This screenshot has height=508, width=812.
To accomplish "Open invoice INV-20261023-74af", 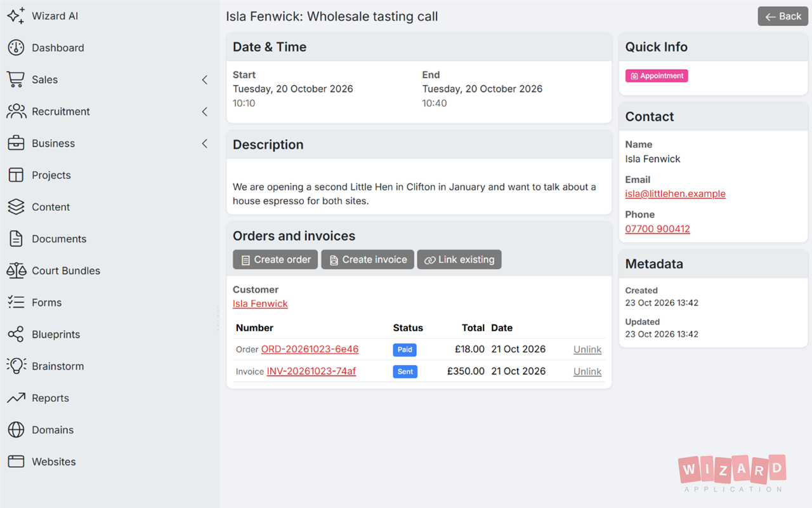I will click(311, 371).
